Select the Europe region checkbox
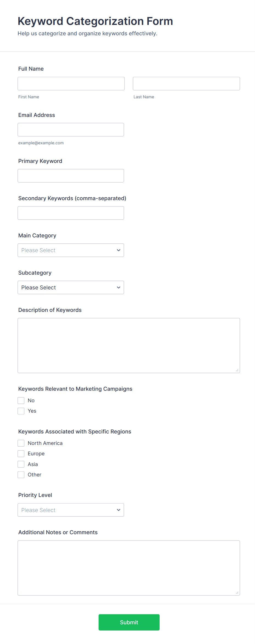Viewport: 255px width, 644px height. [21, 454]
